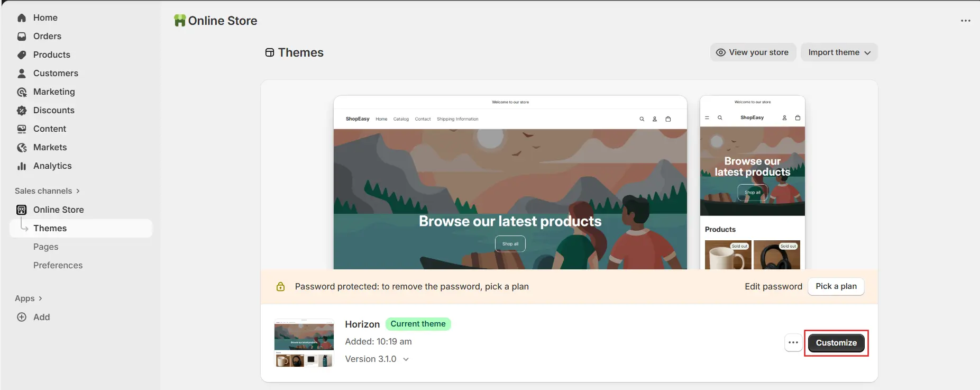Expand Apps section chevron
The image size is (980, 390).
(x=40, y=298)
